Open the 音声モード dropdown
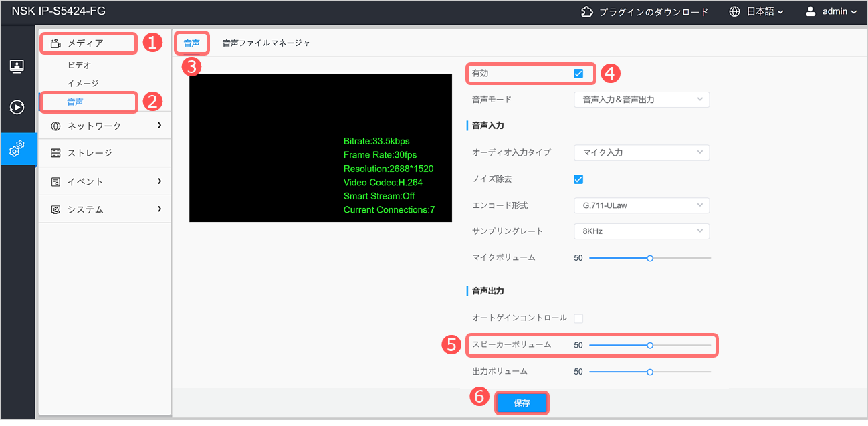The image size is (868, 426). tap(641, 100)
